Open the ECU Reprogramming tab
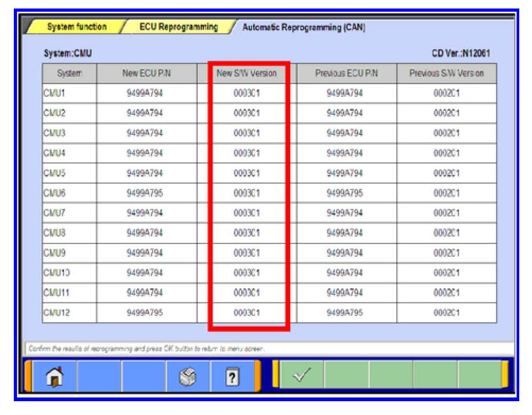The height and width of the screenshot is (415, 532). click(x=178, y=27)
